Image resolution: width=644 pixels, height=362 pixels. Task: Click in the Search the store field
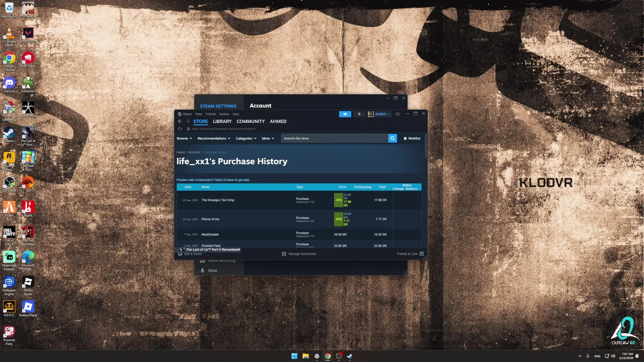[335, 138]
